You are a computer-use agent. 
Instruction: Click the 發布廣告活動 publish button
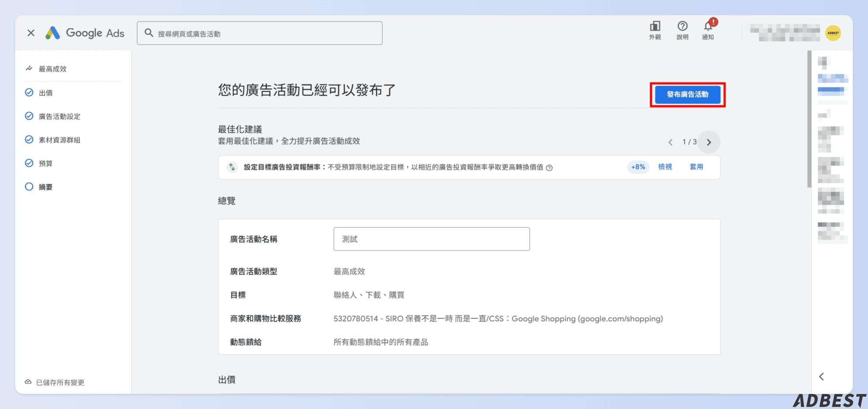point(688,94)
